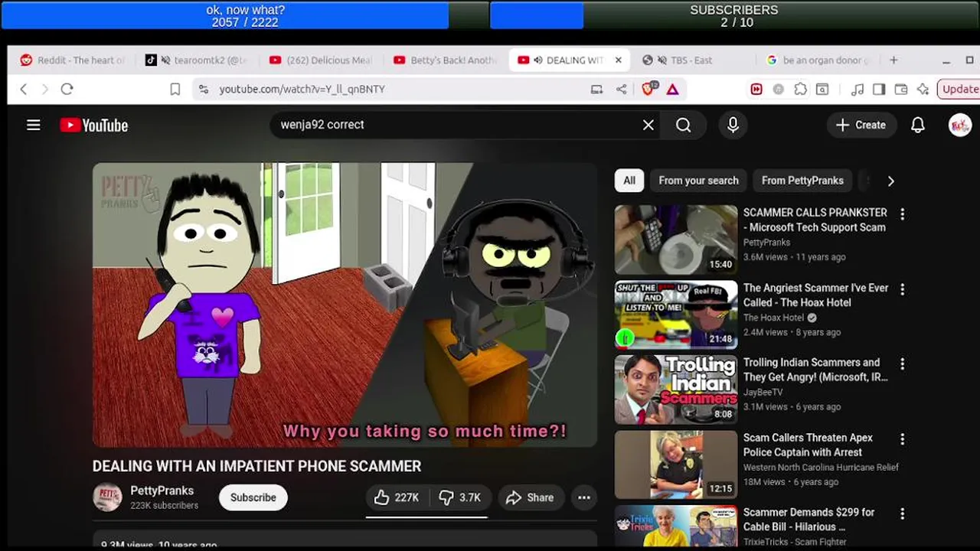Open more actions menu under the video

(583, 497)
